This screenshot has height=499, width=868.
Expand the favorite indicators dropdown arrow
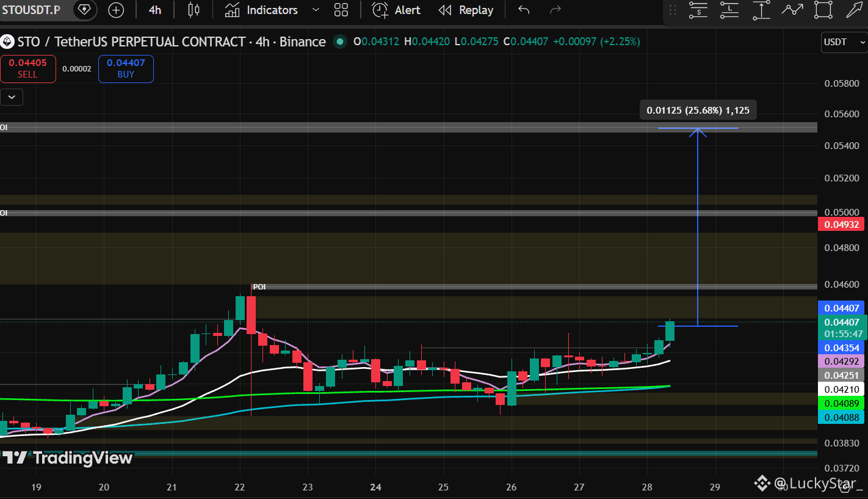[316, 10]
